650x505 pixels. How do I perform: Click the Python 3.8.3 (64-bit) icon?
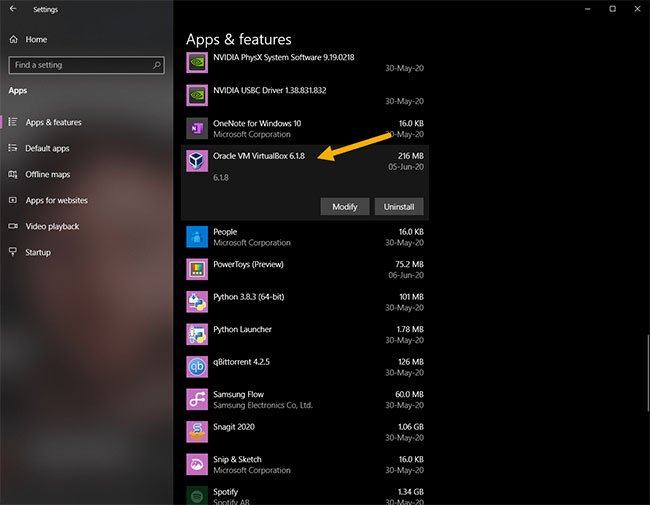click(197, 301)
